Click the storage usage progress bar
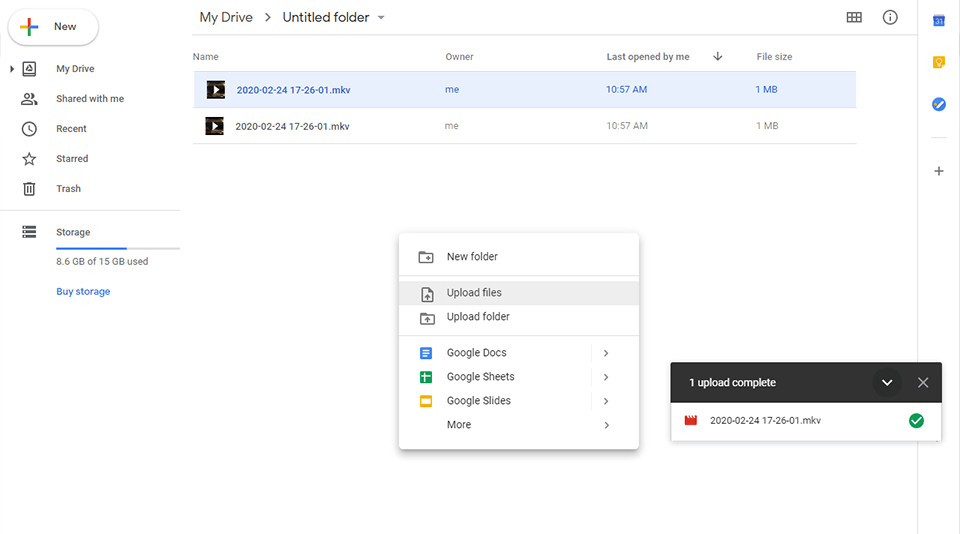The height and width of the screenshot is (534, 960). (118, 247)
